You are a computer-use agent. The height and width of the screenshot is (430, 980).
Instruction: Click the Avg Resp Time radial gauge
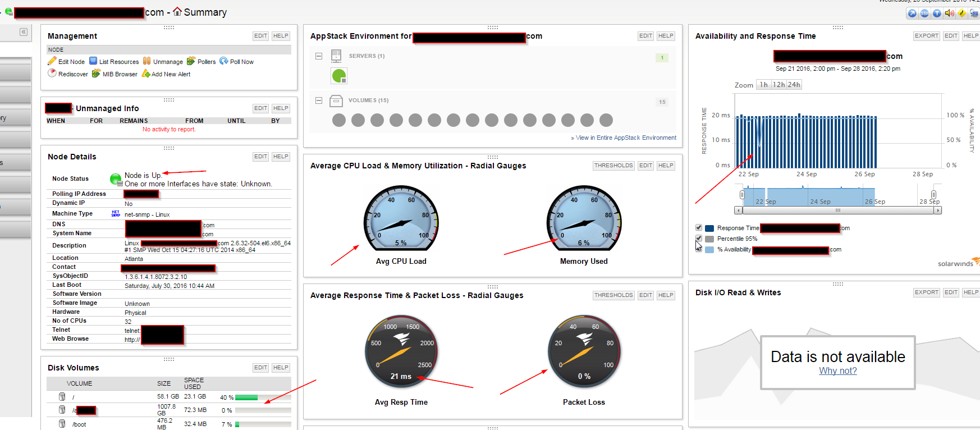coord(401,351)
